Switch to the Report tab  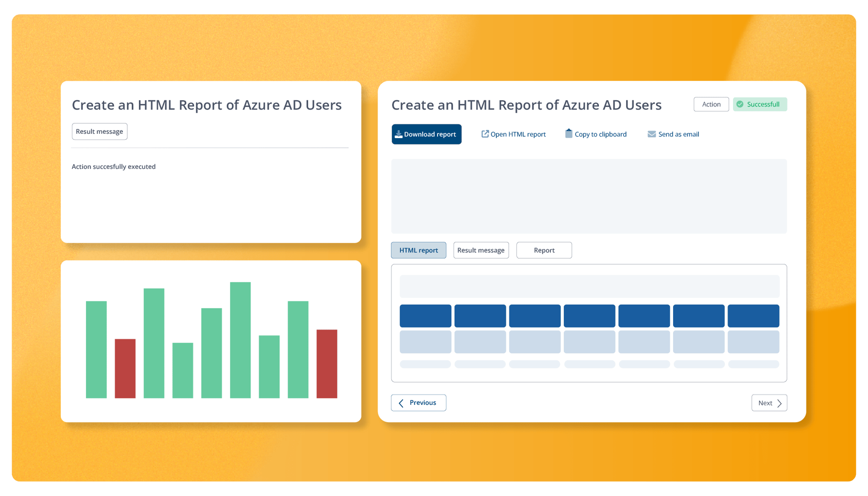click(x=544, y=250)
